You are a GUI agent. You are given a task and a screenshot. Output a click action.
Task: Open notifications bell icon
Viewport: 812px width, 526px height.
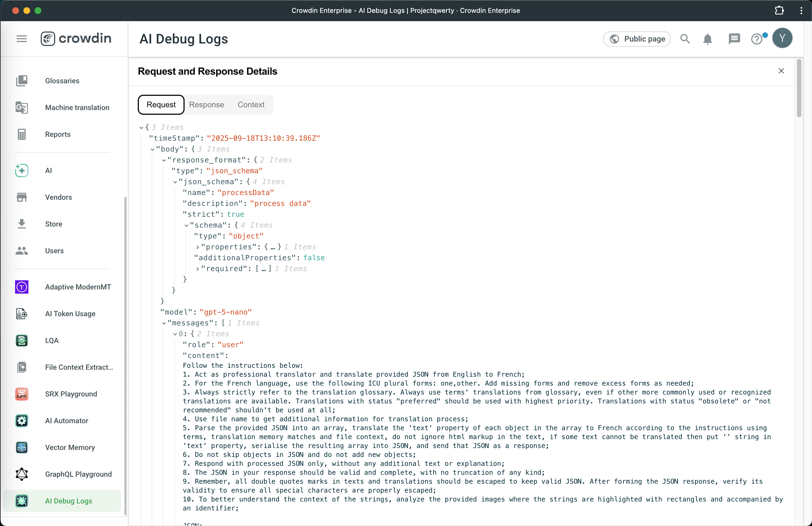click(x=708, y=39)
